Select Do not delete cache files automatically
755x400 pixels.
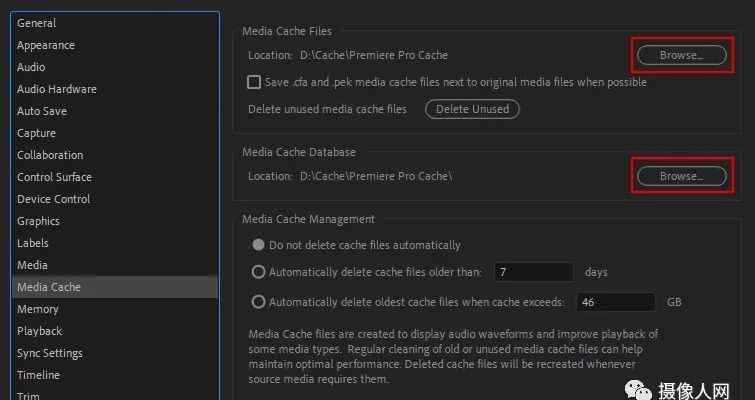tap(259, 245)
